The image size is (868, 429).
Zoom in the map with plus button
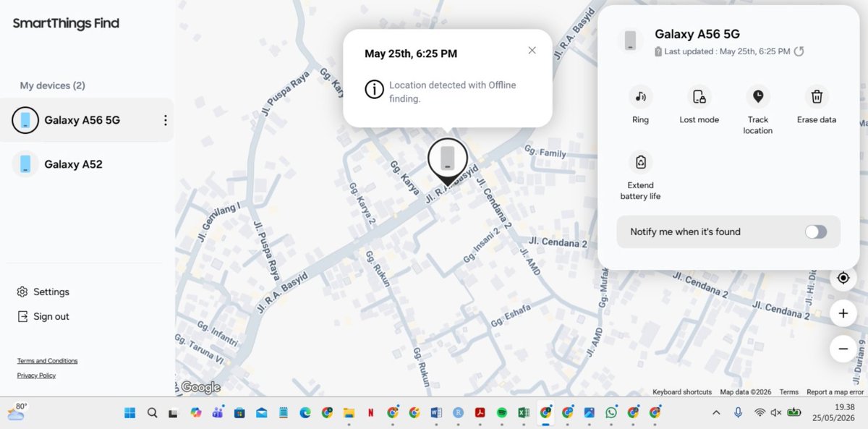[843, 314]
